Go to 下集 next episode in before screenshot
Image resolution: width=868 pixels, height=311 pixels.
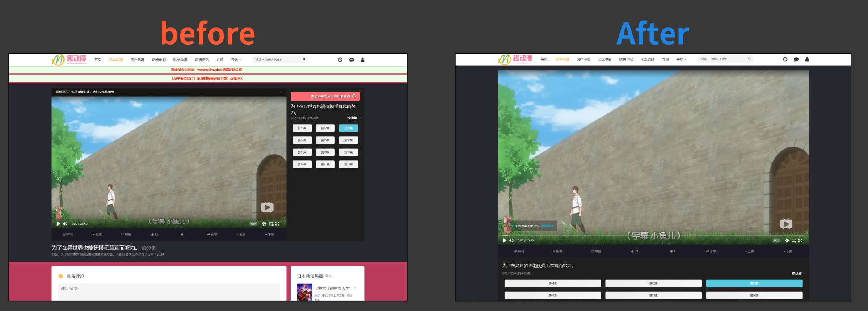(270, 235)
